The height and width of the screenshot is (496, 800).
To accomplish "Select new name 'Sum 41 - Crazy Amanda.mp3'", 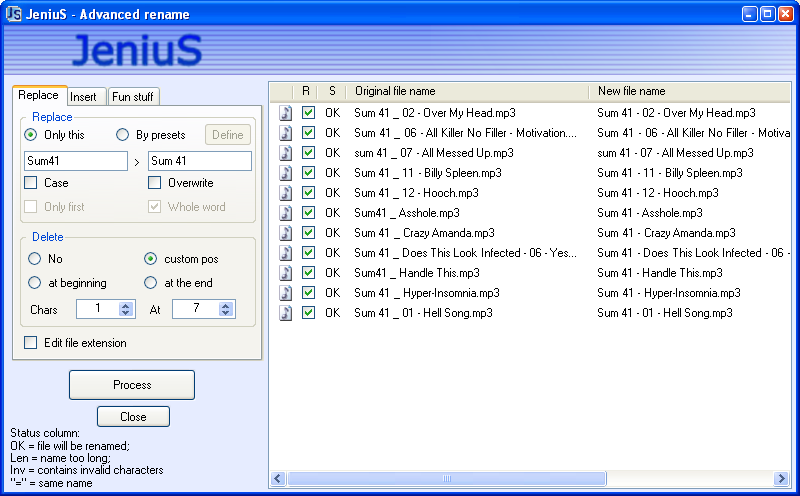I will 666,233.
